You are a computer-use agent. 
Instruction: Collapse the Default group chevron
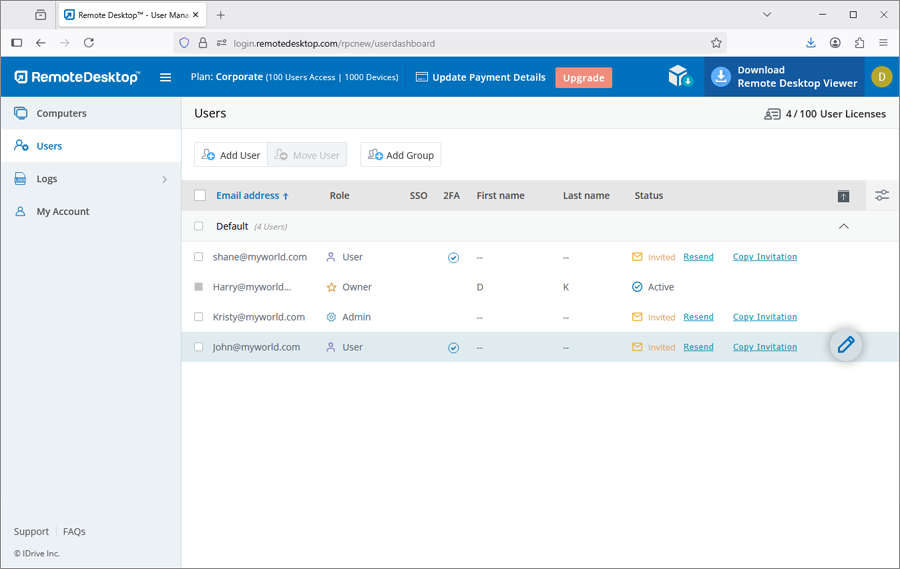[843, 227]
